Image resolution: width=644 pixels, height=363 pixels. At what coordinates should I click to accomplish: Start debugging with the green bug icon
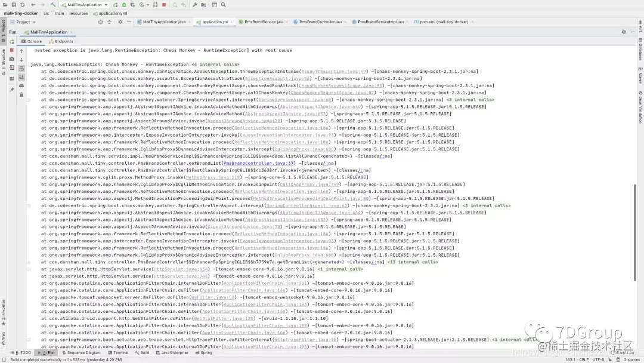[124, 5]
